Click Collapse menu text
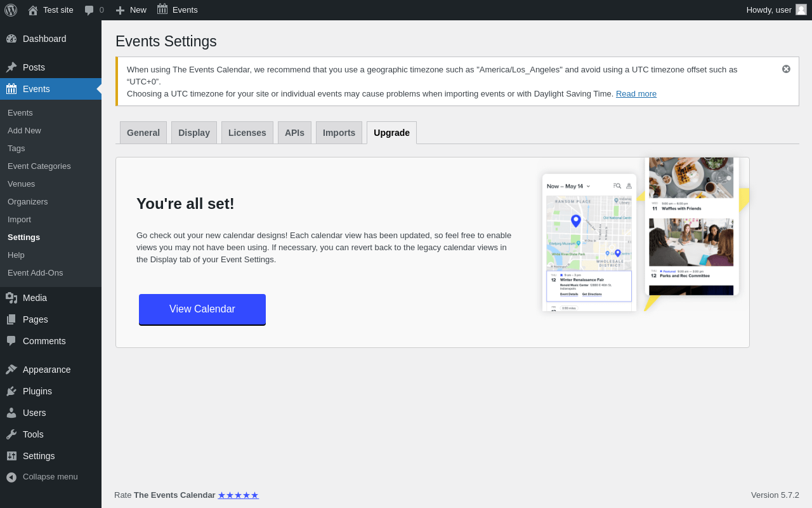 click(50, 476)
